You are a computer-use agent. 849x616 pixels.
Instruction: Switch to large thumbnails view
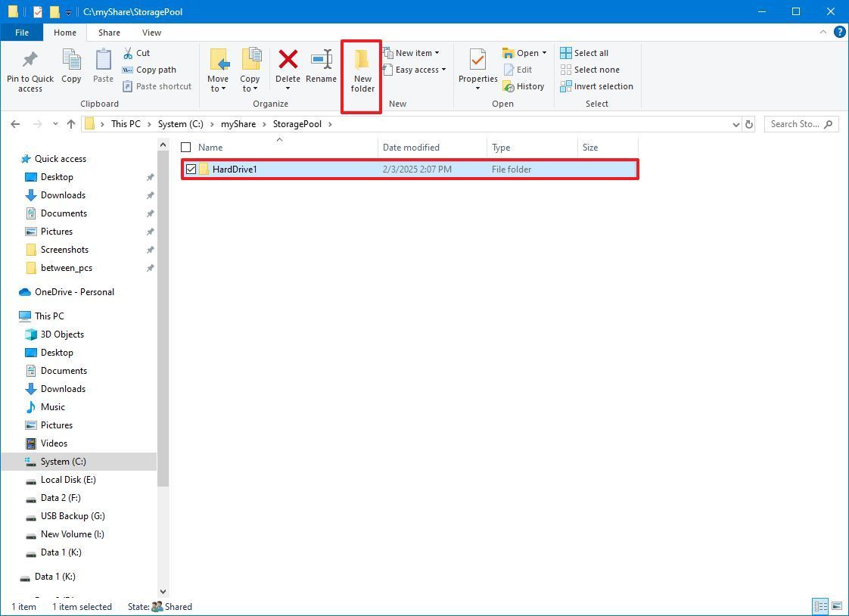837,606
